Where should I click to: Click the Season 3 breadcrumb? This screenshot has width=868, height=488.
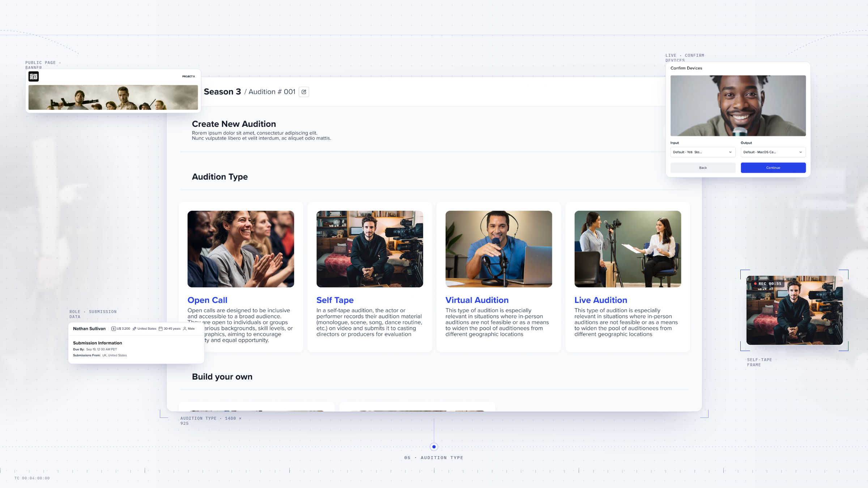[222, 92]
